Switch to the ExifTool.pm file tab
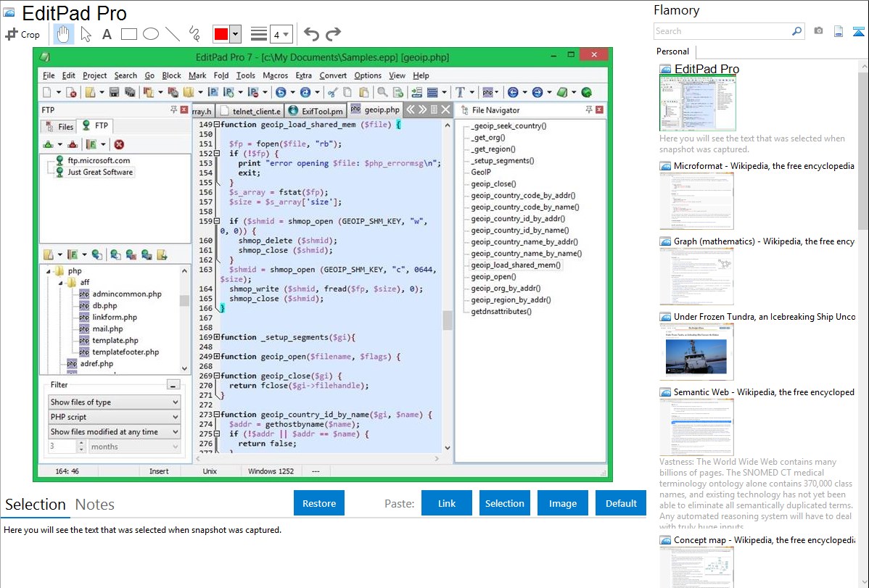The width and height of the screenshot is (869, 588). point(316,111)
